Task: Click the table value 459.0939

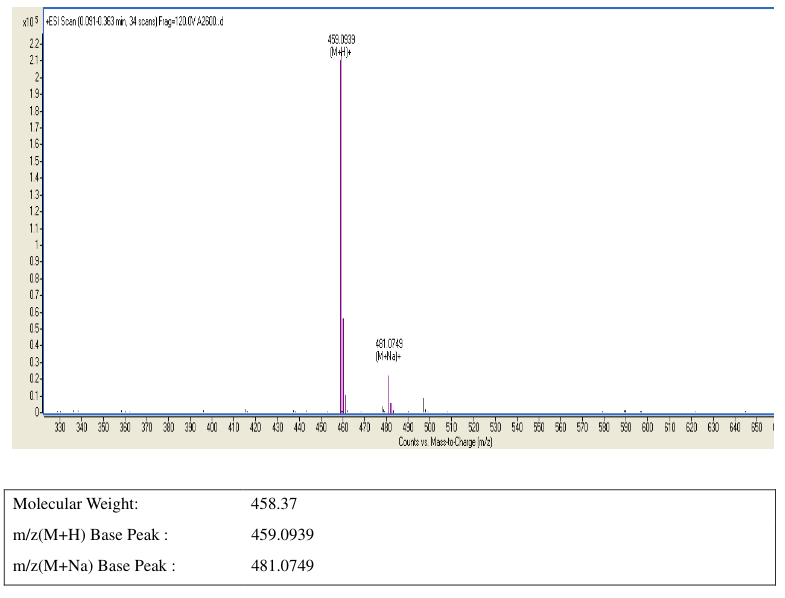Action: [x=282, y=535]
